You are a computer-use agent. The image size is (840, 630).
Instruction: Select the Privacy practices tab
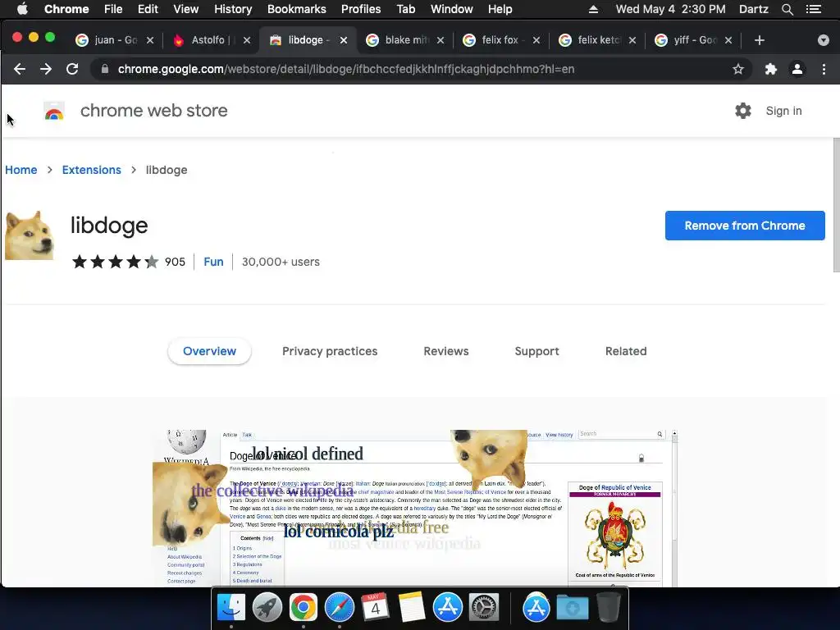(x=330, y=351)
